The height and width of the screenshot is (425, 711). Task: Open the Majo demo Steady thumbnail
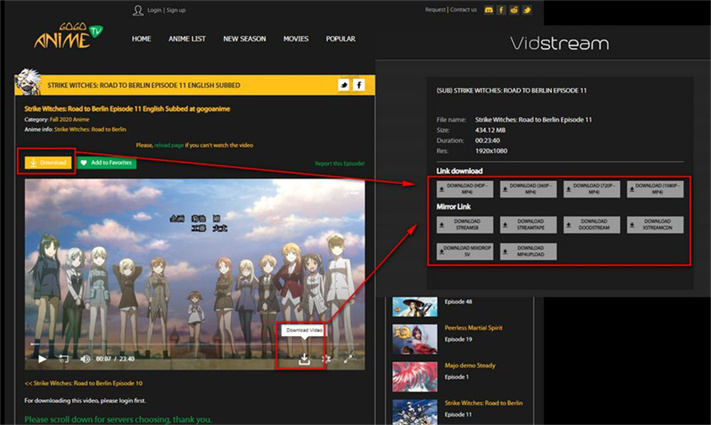[x=415, y=376]
